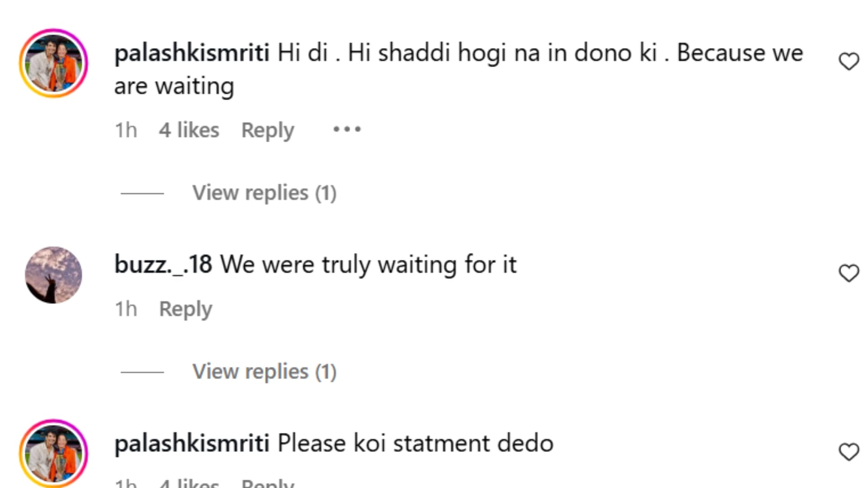Open palashkismriti's avatar beside the "Hi di" comment
The width and height of the screenshot is (868, 488).
pyautogui.click(x=53, y=63)
